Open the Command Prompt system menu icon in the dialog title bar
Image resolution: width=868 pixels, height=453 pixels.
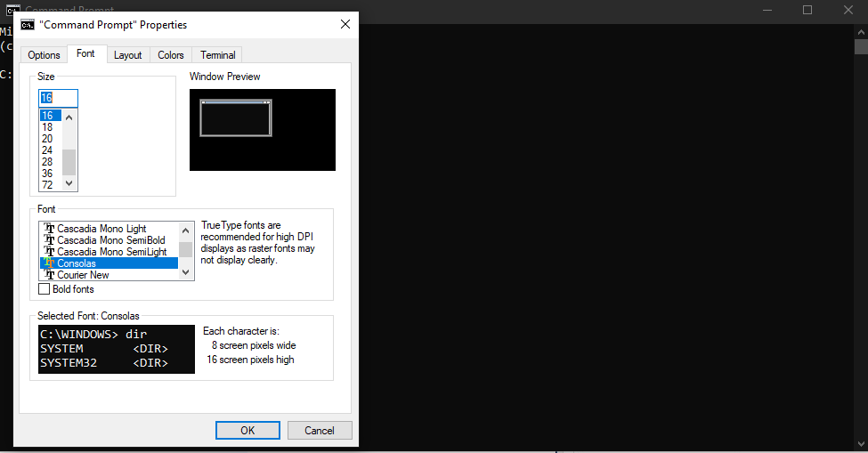pyautogui.click(x=27, y=25)
